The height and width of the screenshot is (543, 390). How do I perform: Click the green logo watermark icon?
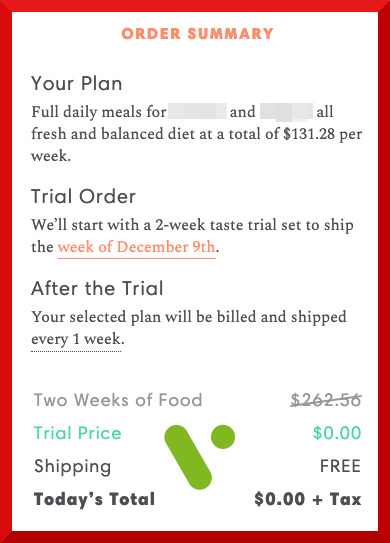[x=200, y=456]
